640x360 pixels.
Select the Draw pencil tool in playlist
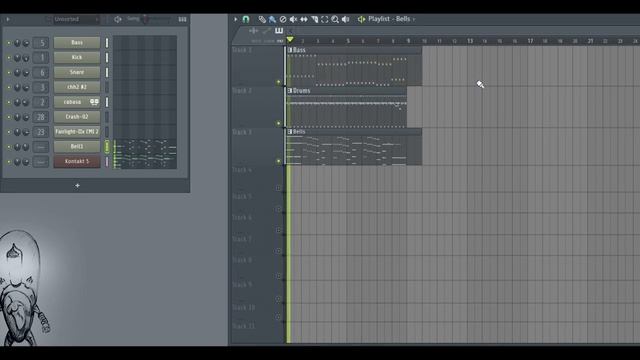click(262, 19)
